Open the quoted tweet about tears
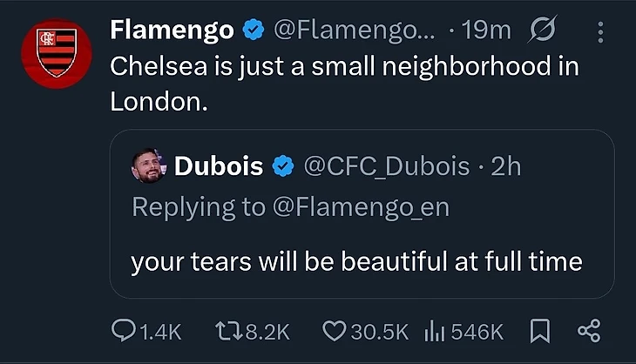The height and width of the screenshot is (364, 636). tap(356, 261)
